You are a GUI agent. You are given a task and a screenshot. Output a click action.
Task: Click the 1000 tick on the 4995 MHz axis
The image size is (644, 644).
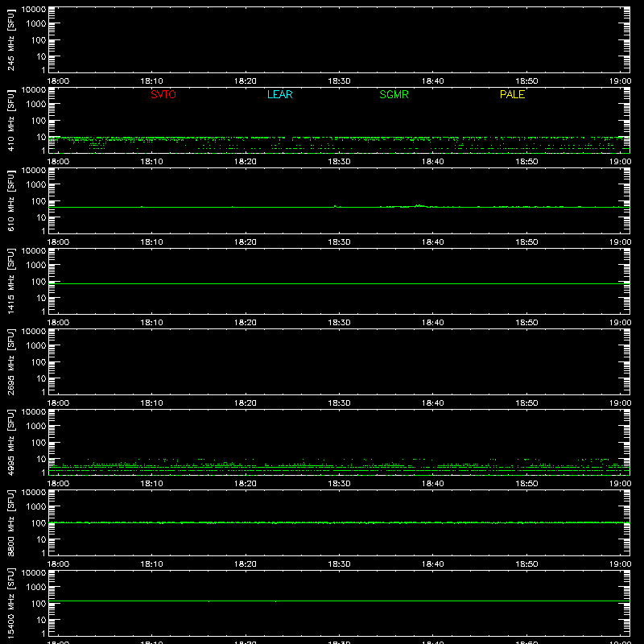36,427
